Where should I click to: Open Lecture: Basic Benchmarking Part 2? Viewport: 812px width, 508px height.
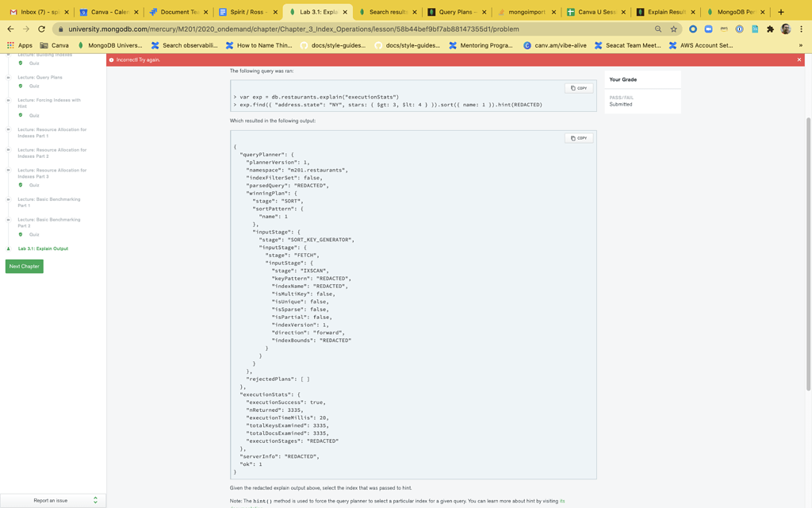coord(48,222)
